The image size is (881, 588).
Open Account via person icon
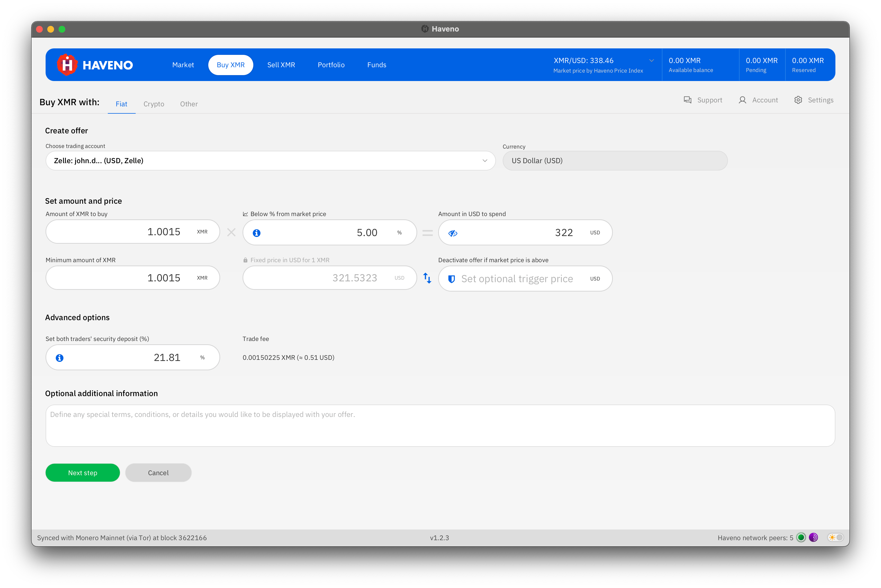click(742, 100)
